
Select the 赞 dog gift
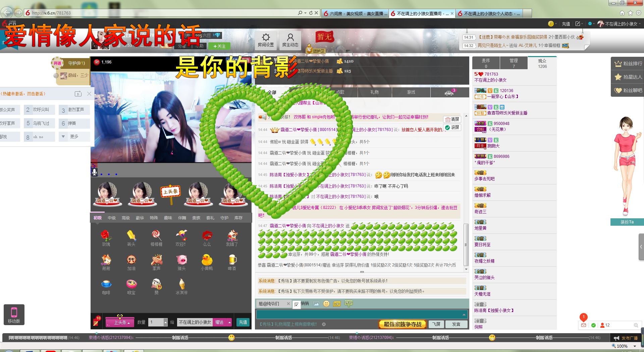[156, 287]
